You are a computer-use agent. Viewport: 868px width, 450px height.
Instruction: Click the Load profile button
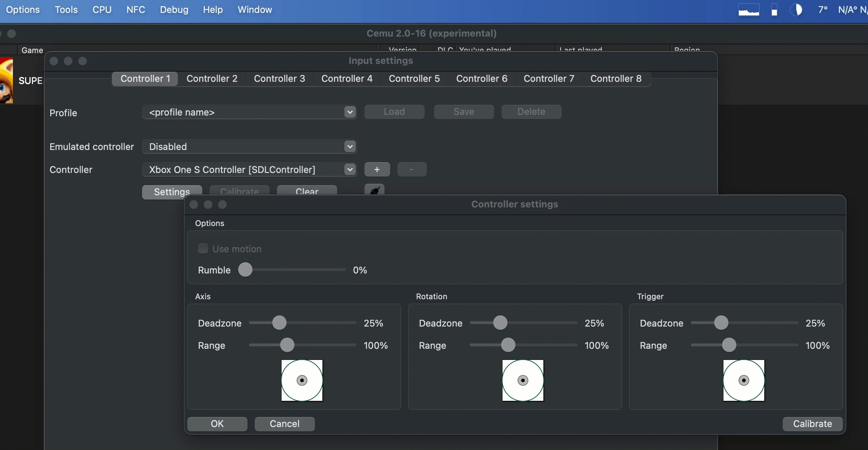(394, 112)
